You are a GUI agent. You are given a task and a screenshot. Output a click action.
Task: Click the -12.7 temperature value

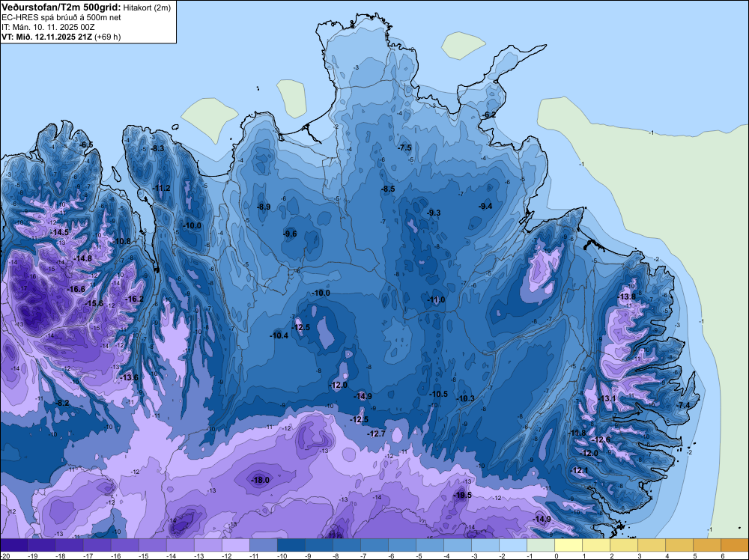click(x=377, y=434)
